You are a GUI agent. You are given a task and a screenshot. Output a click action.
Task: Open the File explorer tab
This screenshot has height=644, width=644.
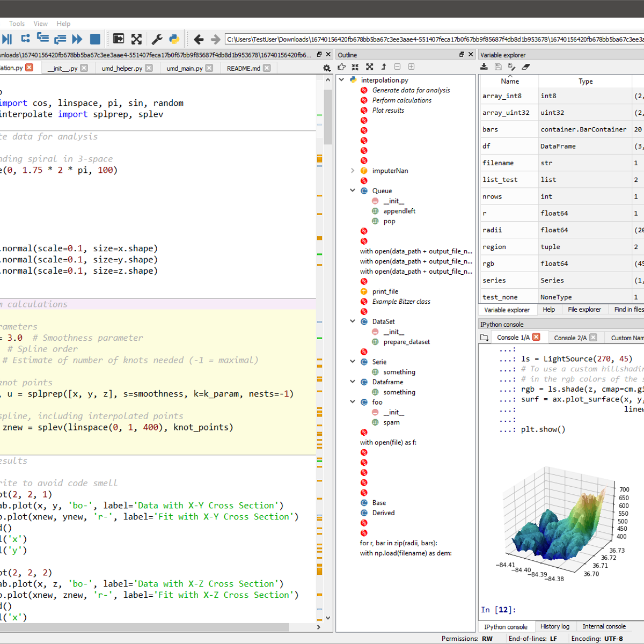tap(584, 310)
